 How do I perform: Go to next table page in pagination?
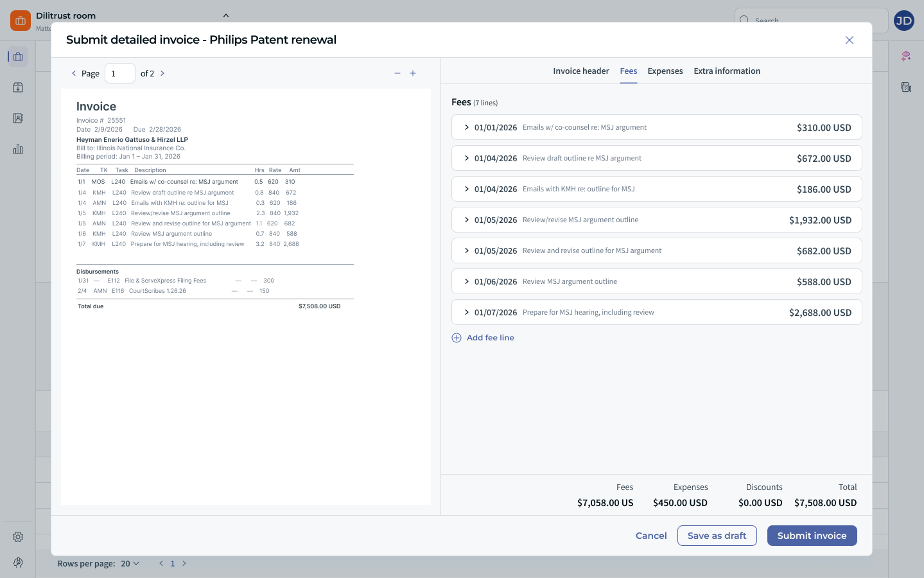tap(184, 564)
